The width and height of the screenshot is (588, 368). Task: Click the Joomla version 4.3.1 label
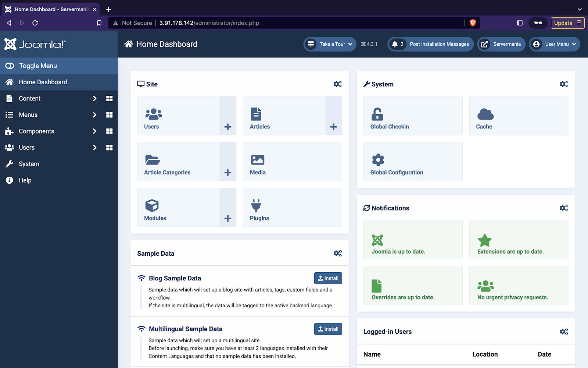click(369, 44)
